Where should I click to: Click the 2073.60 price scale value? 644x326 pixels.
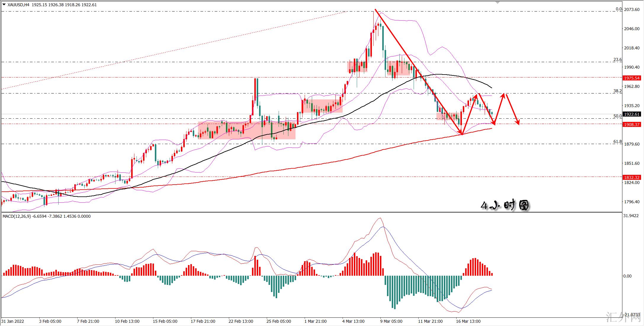coord(632,9)
